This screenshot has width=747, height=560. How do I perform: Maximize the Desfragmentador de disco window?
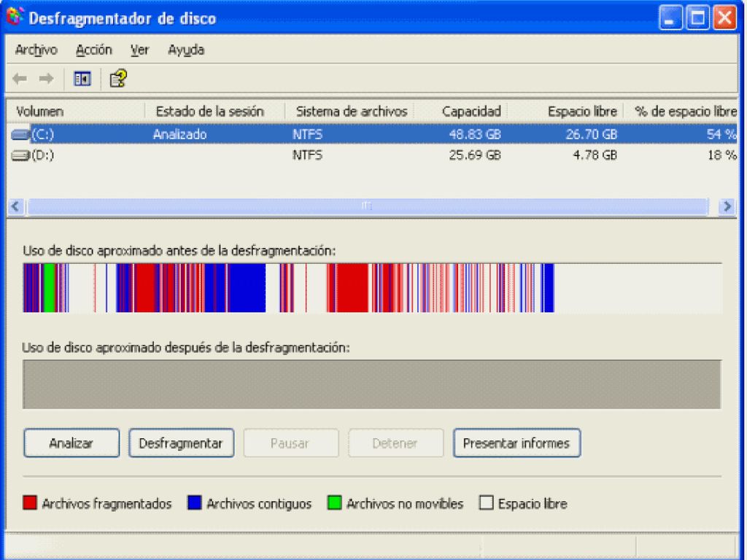click(697, 18)
